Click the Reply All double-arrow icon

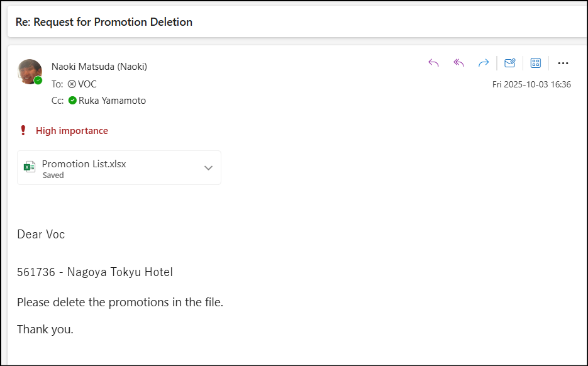point(459,63)
